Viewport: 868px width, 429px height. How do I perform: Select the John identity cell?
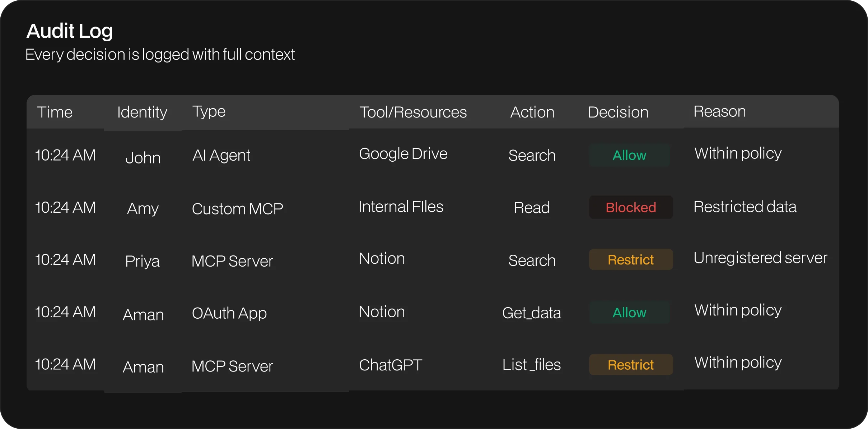pyautogui.click(x=143, y=158)
